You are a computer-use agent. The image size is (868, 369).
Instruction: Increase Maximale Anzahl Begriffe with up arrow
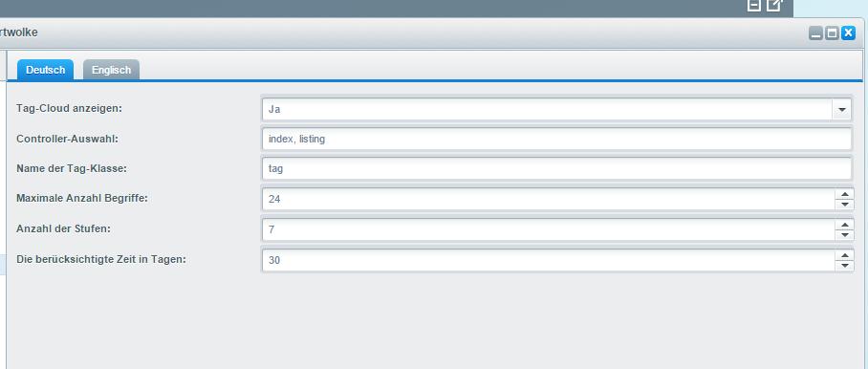pyautogui.click(x=844, y=194)
